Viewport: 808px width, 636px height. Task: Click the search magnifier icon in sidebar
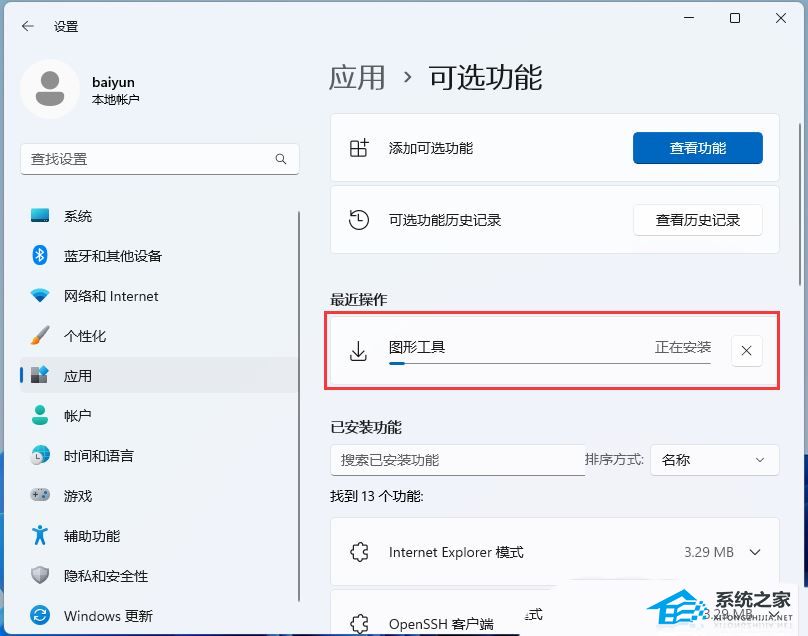pos(281,159)
